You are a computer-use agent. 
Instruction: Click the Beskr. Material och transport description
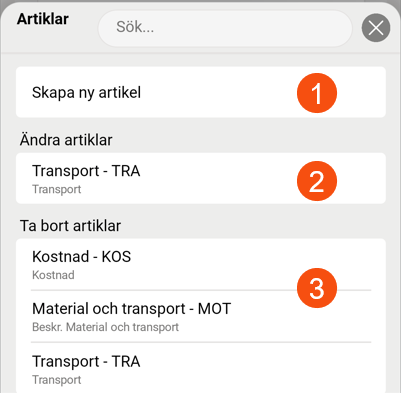105,327
